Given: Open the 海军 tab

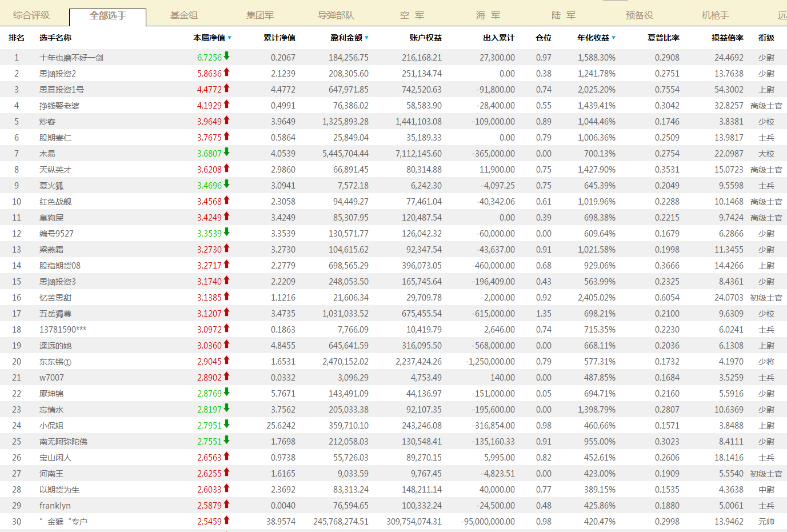Looking at the screenshot, I should click(488, 15).
